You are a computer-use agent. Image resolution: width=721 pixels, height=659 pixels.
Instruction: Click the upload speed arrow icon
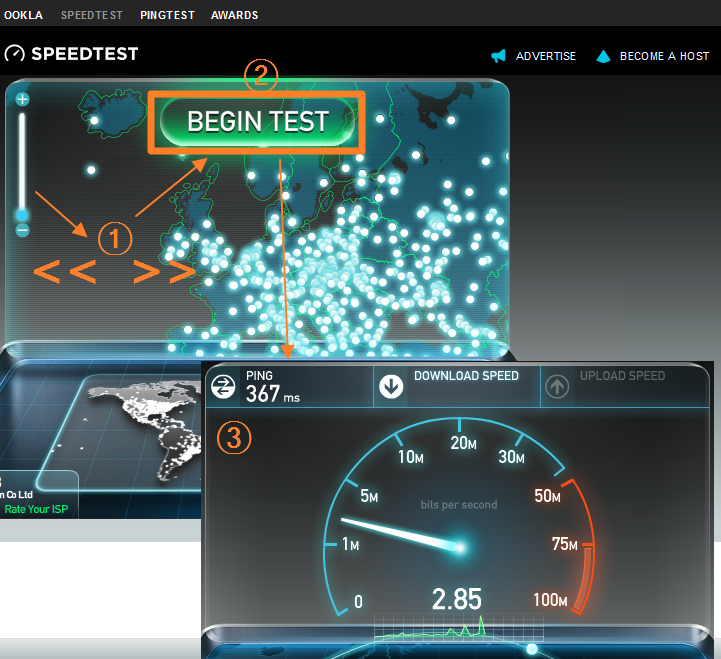point(557,386)
